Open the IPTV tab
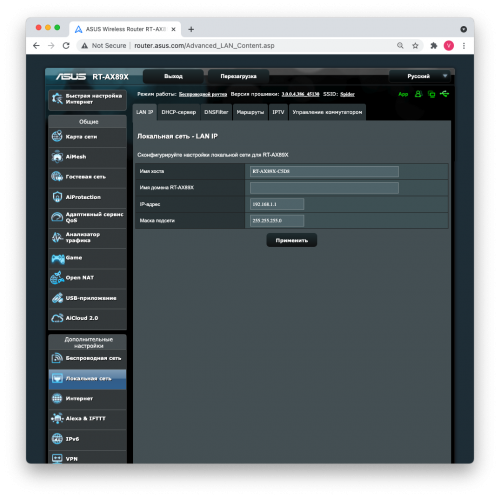Viewport: 500px width, 498px height. [278, 112]
